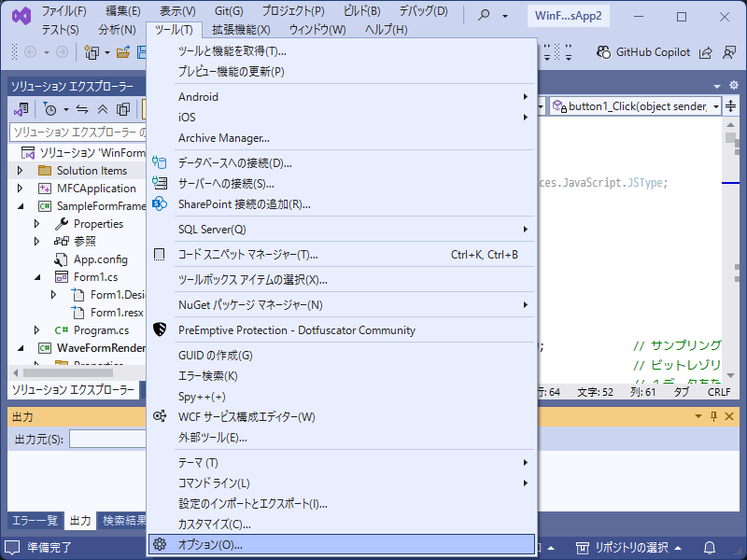747x560 pixels.
Task: Expand the Theme submenu
Action: (x=342, y=462)
